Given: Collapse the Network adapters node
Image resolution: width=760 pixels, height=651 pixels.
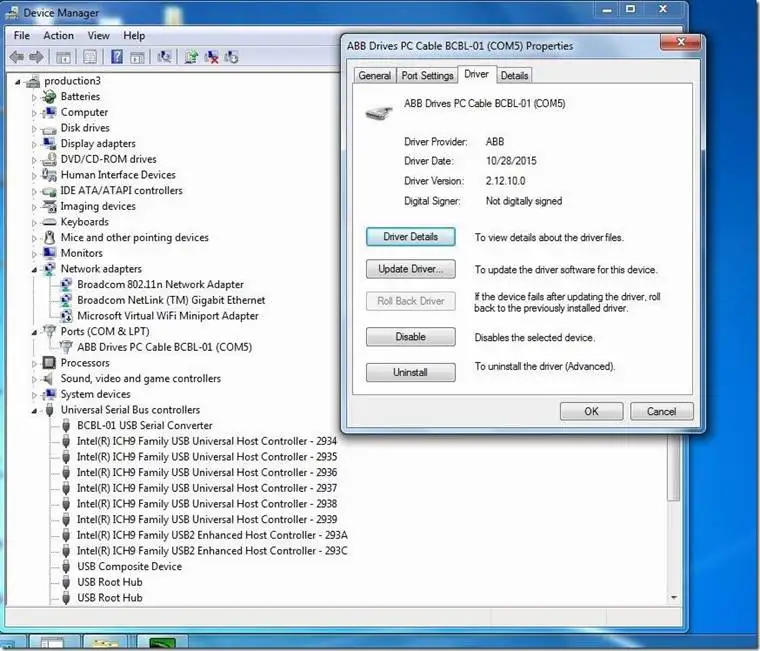Looking at the screenshot, I should pos(34,269).
